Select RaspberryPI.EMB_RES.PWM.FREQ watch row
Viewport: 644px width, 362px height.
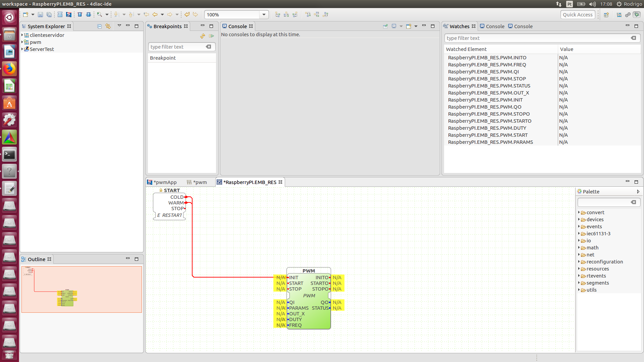[x=542, y=65]
